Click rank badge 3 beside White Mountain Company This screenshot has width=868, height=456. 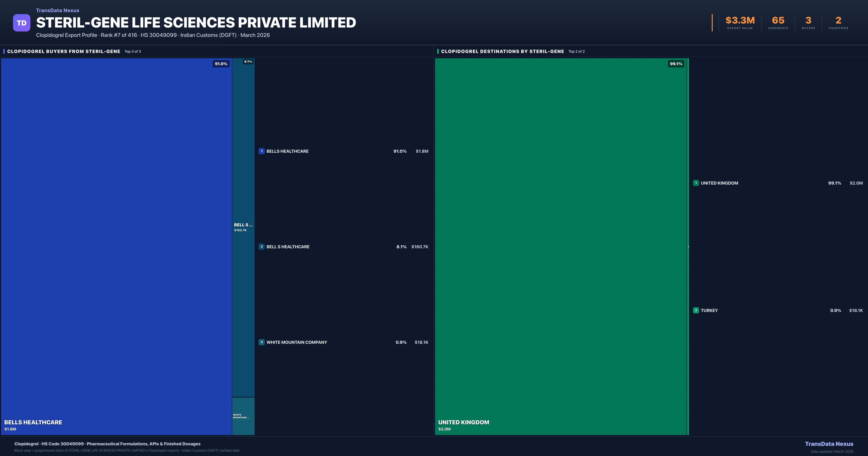261,342
